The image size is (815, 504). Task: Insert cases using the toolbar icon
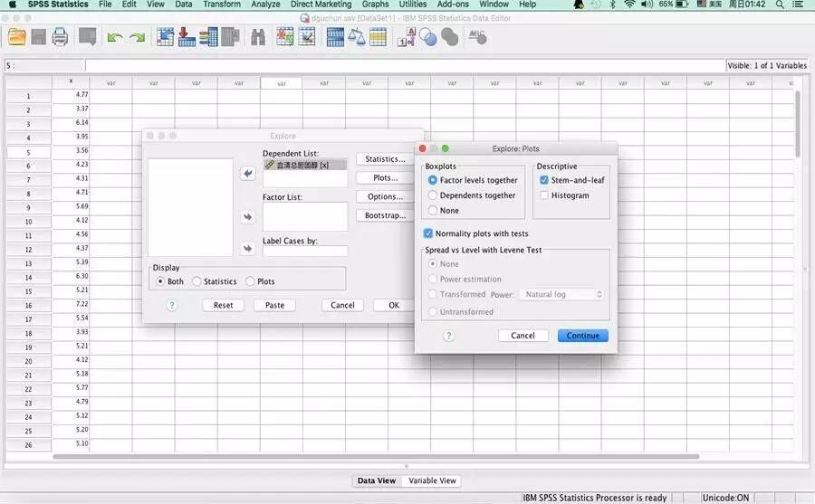tap(285, 37)
